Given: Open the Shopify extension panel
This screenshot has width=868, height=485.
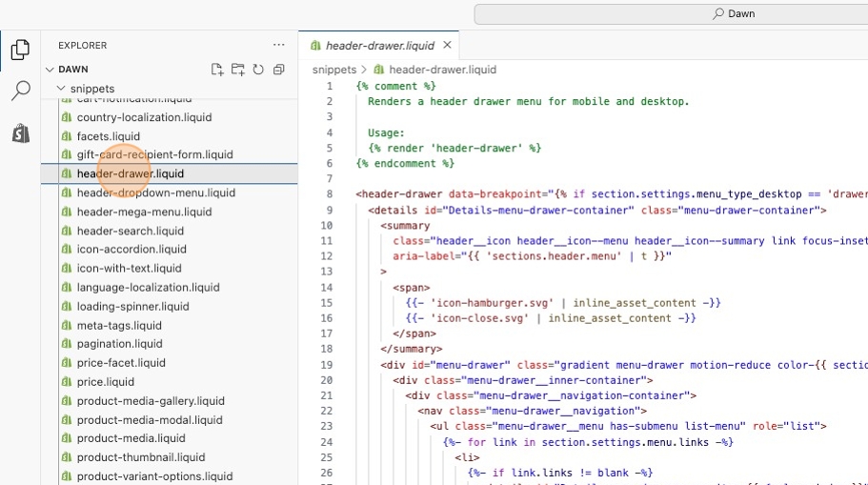Looking at the screenshot, I should (20, 133).
